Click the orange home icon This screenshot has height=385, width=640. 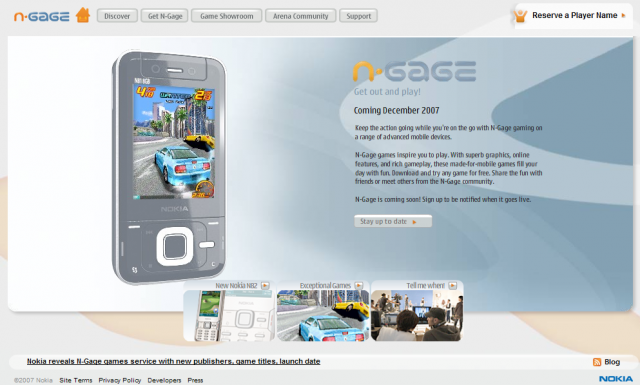(x=83, y=16)
